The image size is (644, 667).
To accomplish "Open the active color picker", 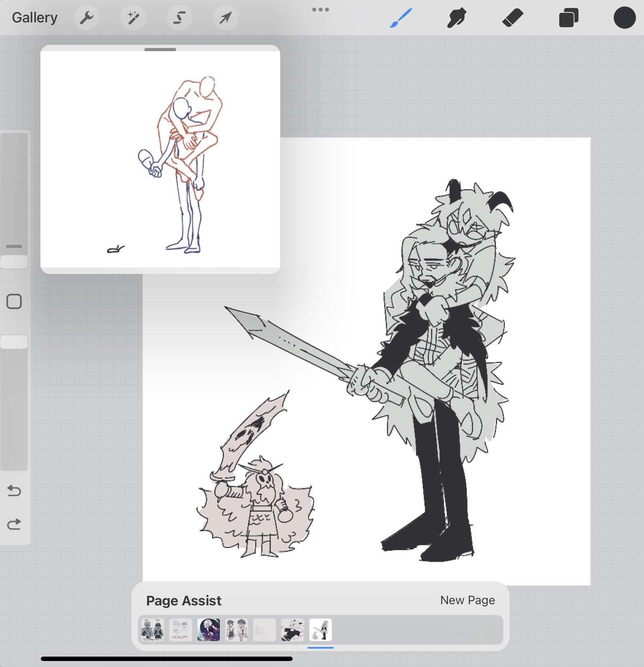I will tap(625, 18).
